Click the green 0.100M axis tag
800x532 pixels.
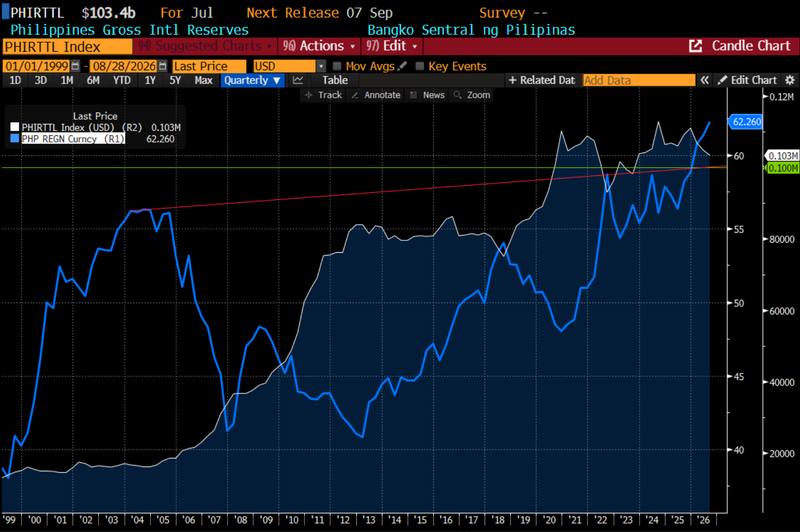[783, 168]
